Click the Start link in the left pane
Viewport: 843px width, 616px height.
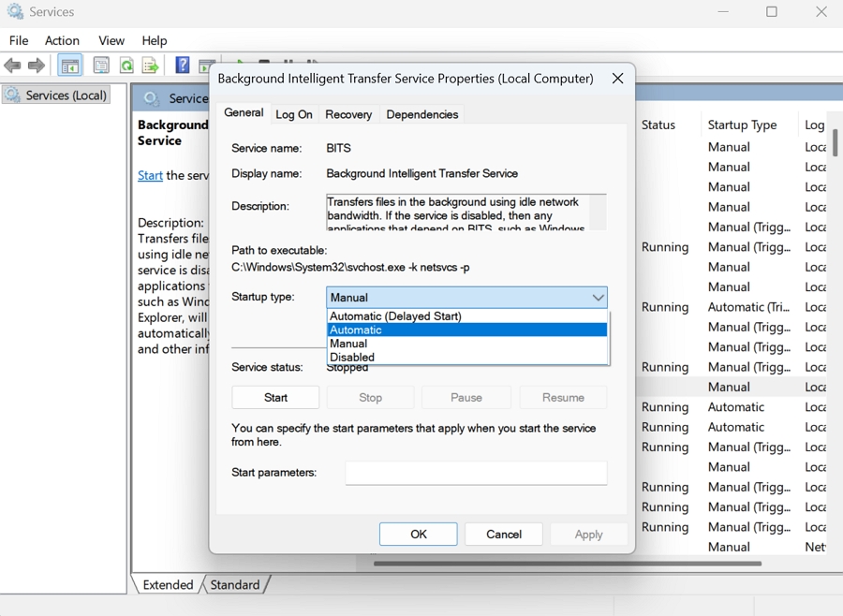[x=150, y=175]
